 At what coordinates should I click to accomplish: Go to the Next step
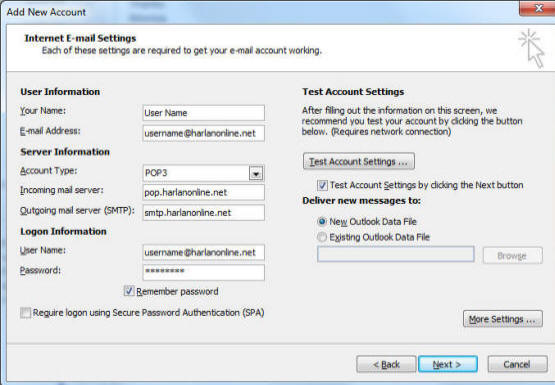[x=447, y=364]
